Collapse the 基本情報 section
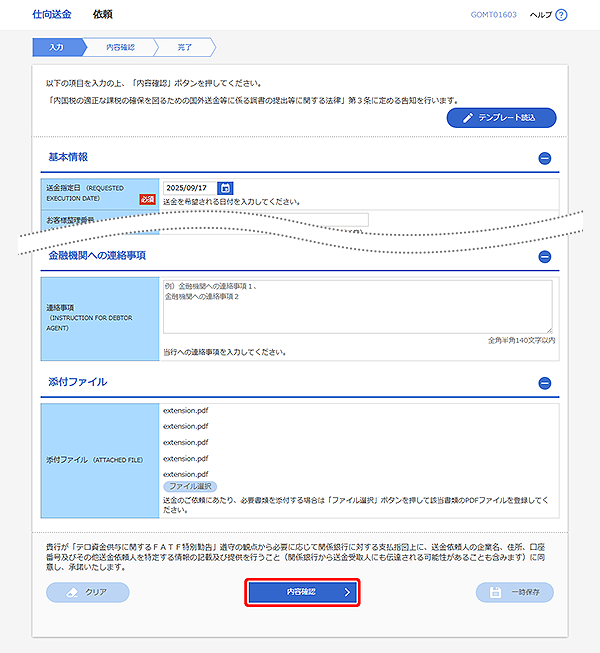 (545, 158)
